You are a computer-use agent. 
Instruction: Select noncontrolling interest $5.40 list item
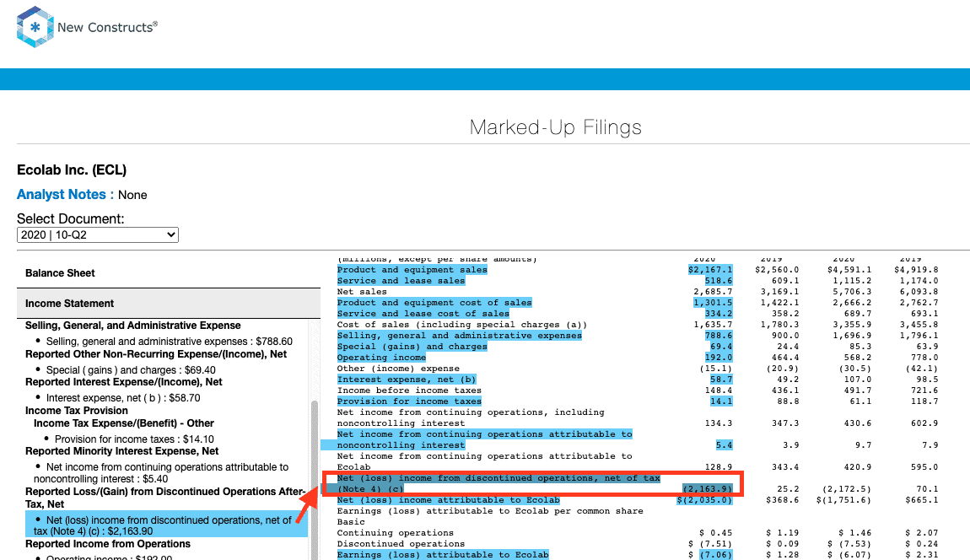click(x=161, y=473)
